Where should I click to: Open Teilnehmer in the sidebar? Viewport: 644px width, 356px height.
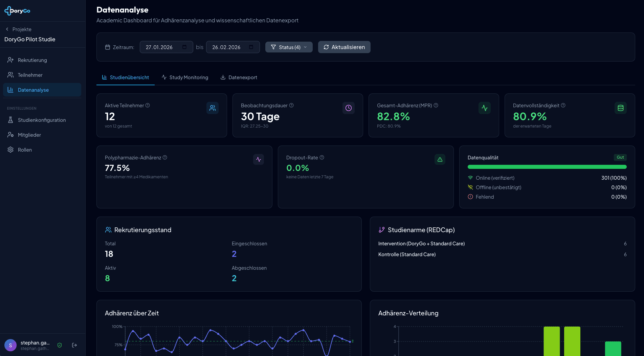tap(30, 75)
